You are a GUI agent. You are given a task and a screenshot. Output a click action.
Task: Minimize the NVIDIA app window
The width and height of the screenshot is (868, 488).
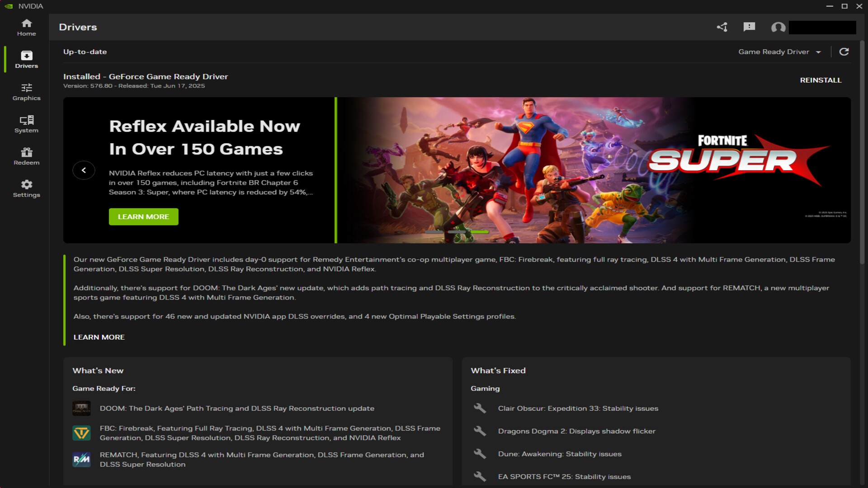pos(830,6)
